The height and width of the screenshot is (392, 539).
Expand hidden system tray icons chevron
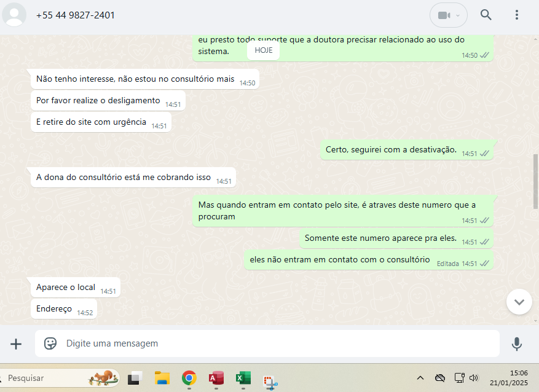420,378
